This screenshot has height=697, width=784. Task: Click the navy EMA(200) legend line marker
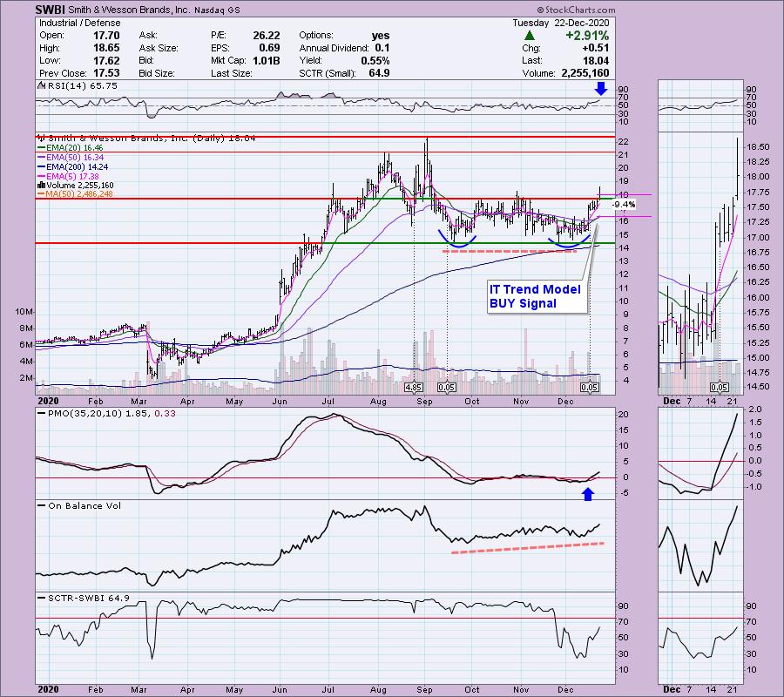click(42, 167)
